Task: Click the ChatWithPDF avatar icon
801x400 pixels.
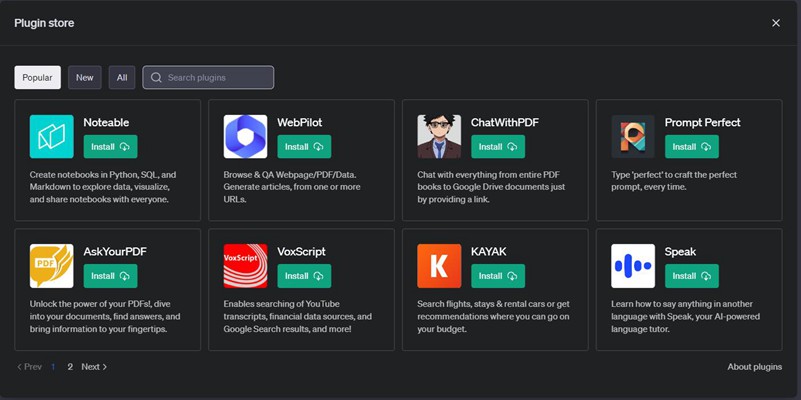Action: pos(439,137)
